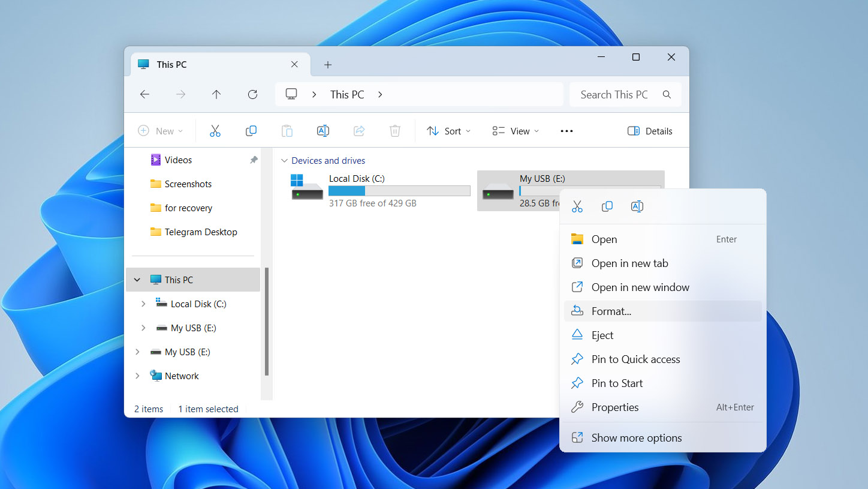This screenshot has height=489, width=868.
Task: Click the Cut icon in the Explorer toolbar
Action: click(215, 131)
